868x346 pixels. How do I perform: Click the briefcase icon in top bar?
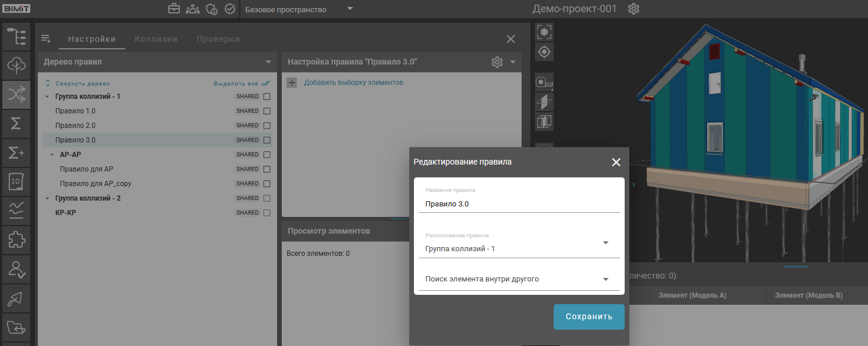(x=174, y=9)
